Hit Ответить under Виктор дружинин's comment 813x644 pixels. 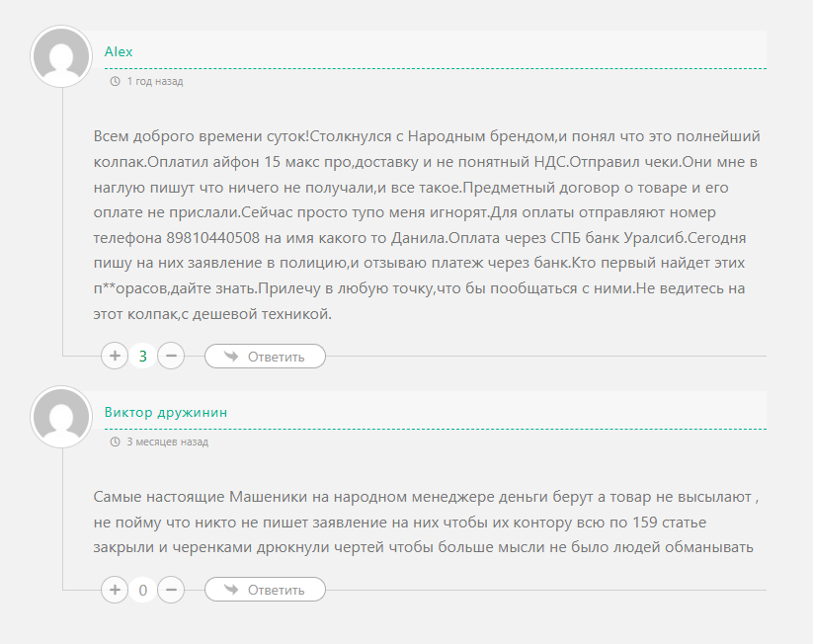(265, 590)
